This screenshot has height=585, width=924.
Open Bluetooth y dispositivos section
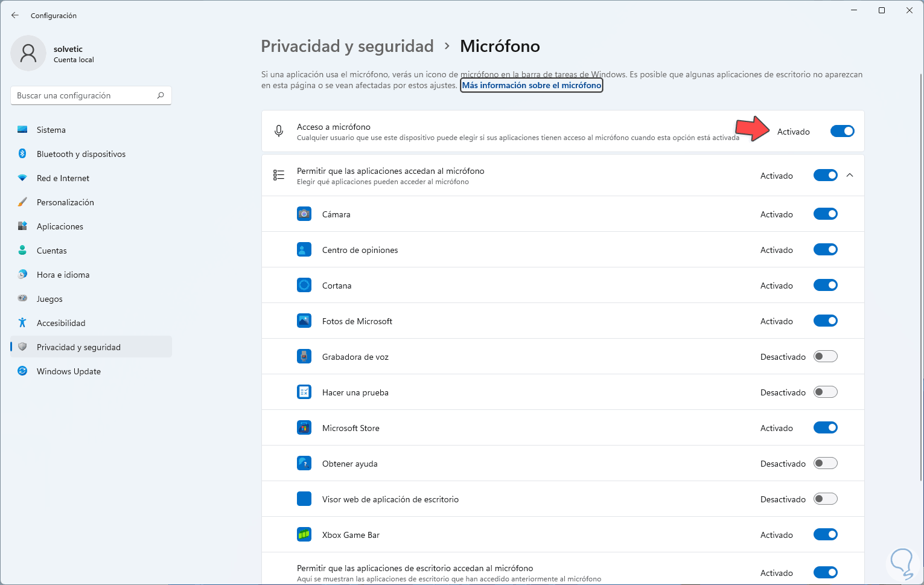[91, 154]
